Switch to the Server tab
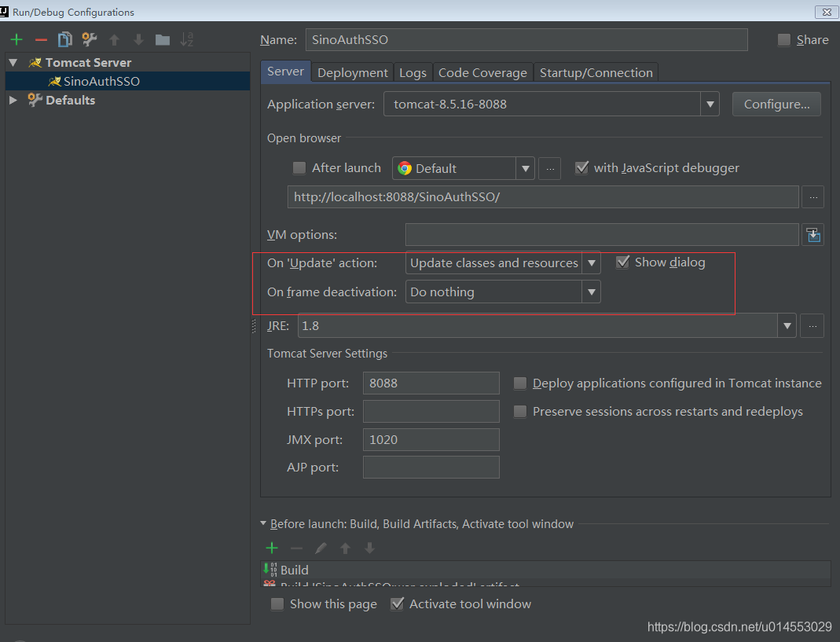 pos(285,72)
